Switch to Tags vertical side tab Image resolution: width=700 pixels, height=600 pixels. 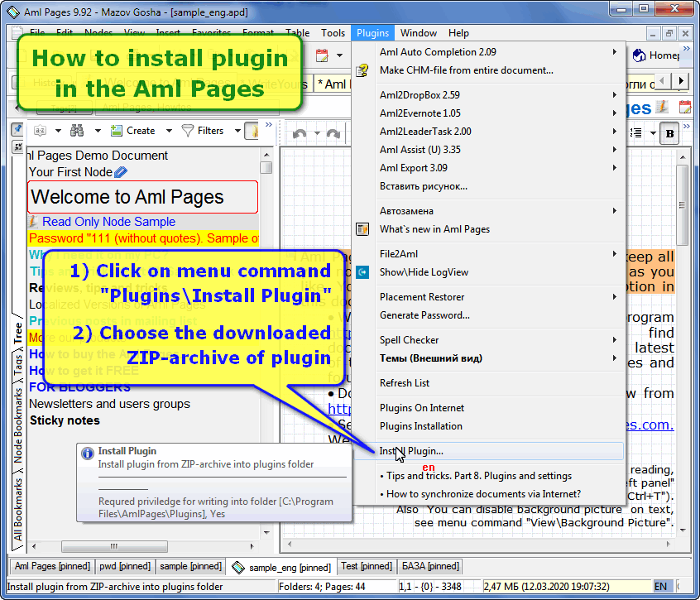click(18, 365)
